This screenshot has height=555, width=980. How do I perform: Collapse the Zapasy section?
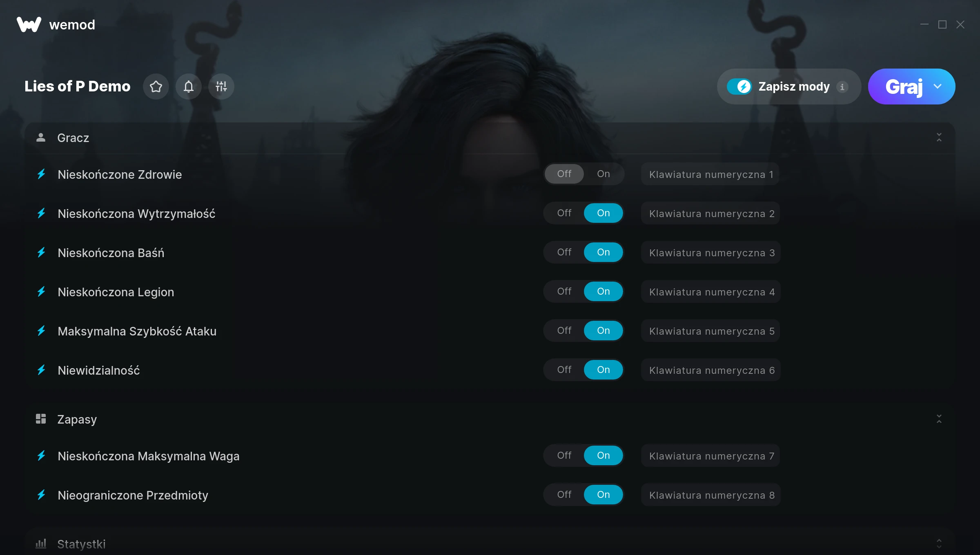939,419
